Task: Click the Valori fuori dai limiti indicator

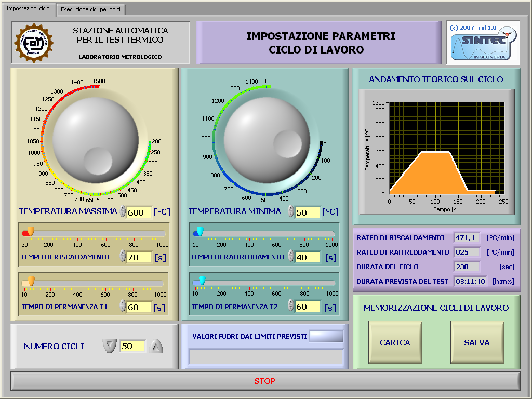Action: (x=326, y=336)
